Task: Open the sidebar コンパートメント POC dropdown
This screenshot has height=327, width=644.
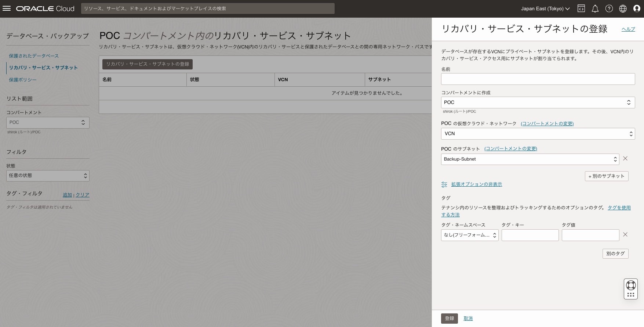Action: [48, 122]
